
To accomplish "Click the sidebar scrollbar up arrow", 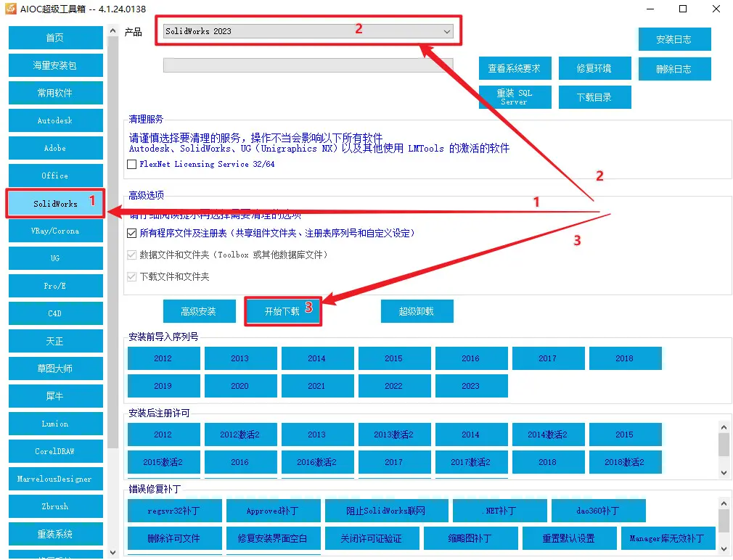I will pos(112,30).
